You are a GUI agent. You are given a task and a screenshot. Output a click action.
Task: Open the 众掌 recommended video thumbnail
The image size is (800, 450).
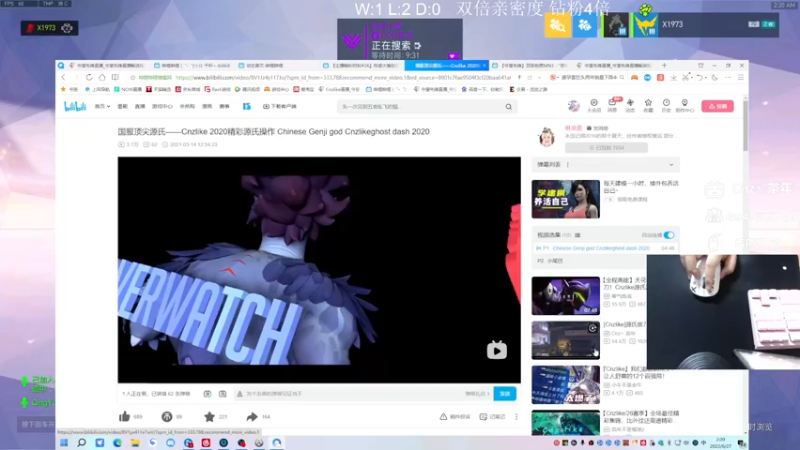coord(565,385)
